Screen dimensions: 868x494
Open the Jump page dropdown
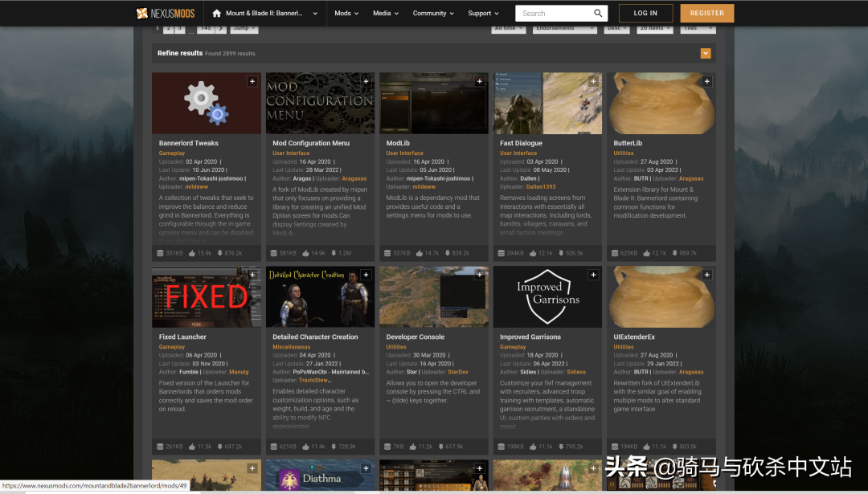pyautogui.click(x=244, y=29)
